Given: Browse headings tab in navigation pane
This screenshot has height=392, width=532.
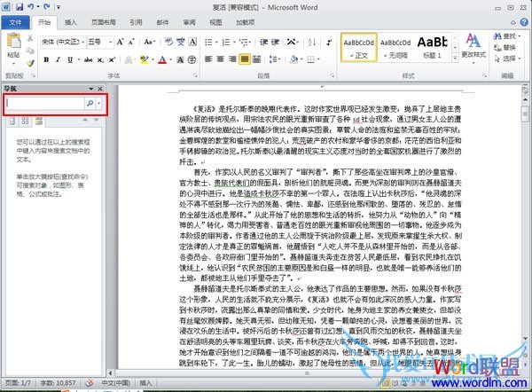Looking at the screenshot, I should [x=12, y=122].
